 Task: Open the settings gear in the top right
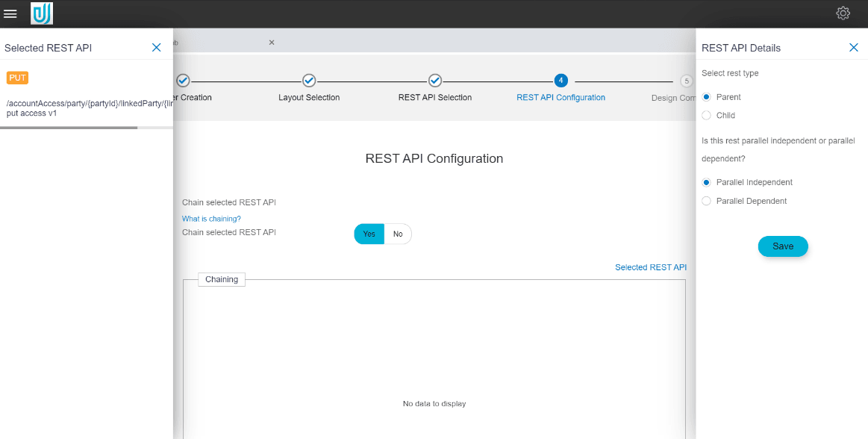tap(843, 13)
